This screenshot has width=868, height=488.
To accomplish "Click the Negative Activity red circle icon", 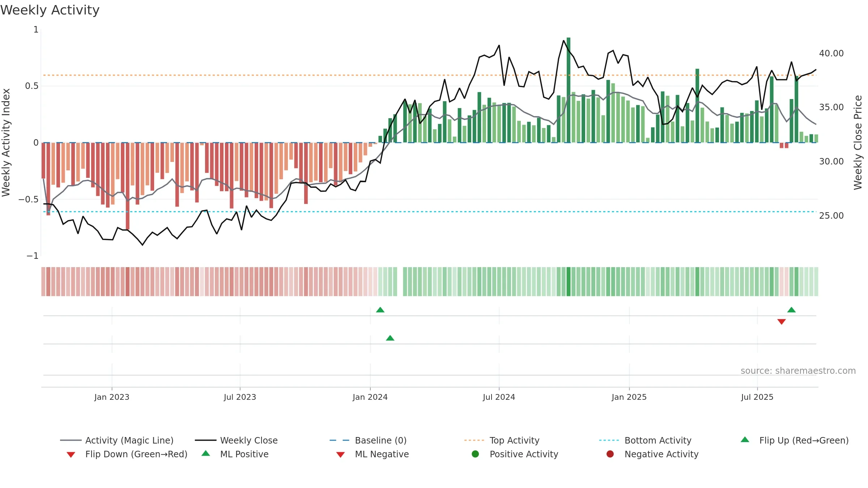I will point(610,454).
